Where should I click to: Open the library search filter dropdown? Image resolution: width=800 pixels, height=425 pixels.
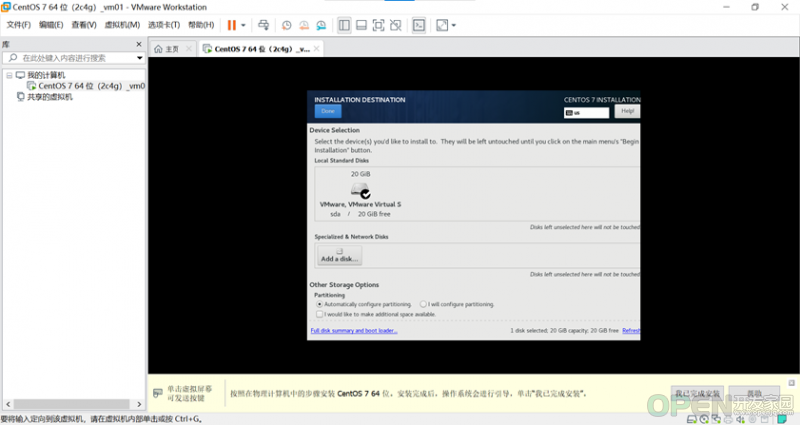coord(139,58)
